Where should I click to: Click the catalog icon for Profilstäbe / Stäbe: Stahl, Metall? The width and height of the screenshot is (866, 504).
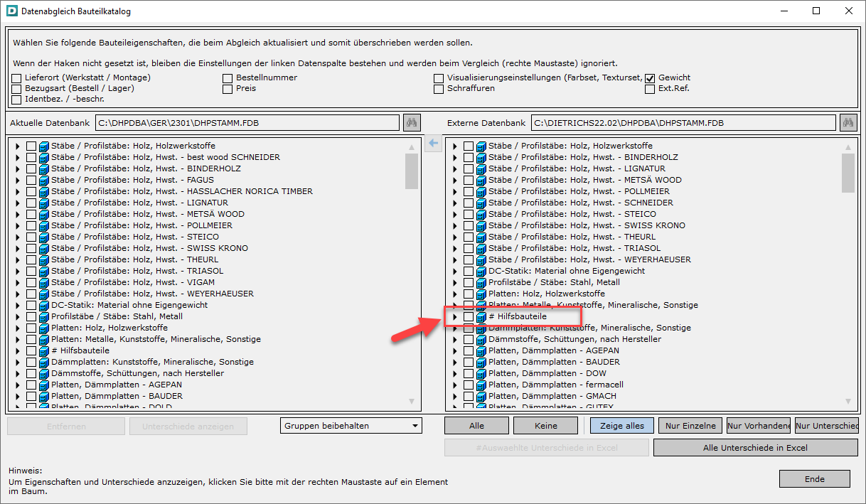click(43, 316)
